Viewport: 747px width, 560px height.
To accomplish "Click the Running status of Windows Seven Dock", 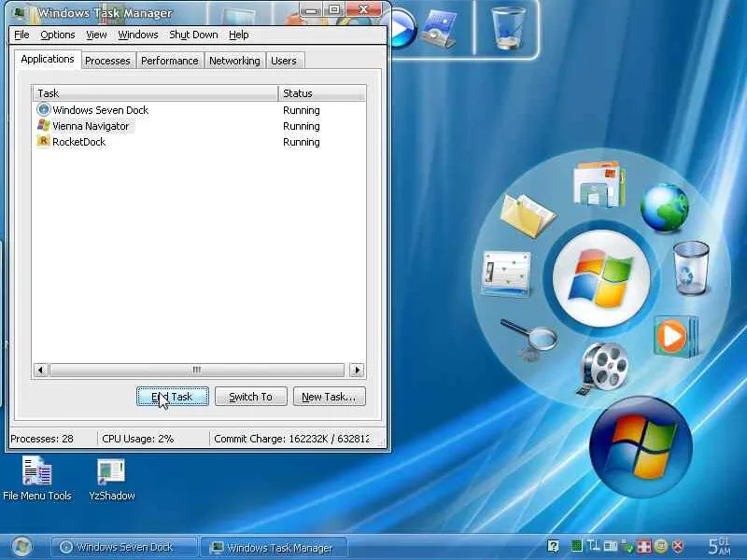I will 301,110.
